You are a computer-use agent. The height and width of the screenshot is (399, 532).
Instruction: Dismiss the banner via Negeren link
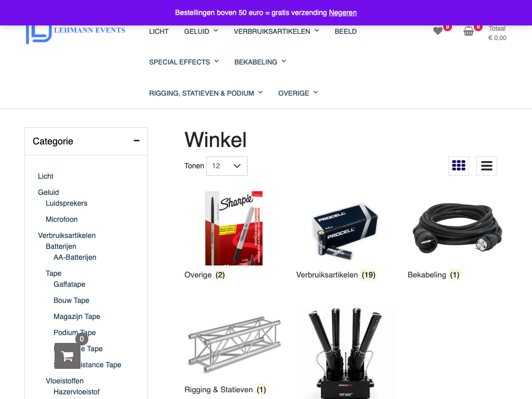coord(343,12)
